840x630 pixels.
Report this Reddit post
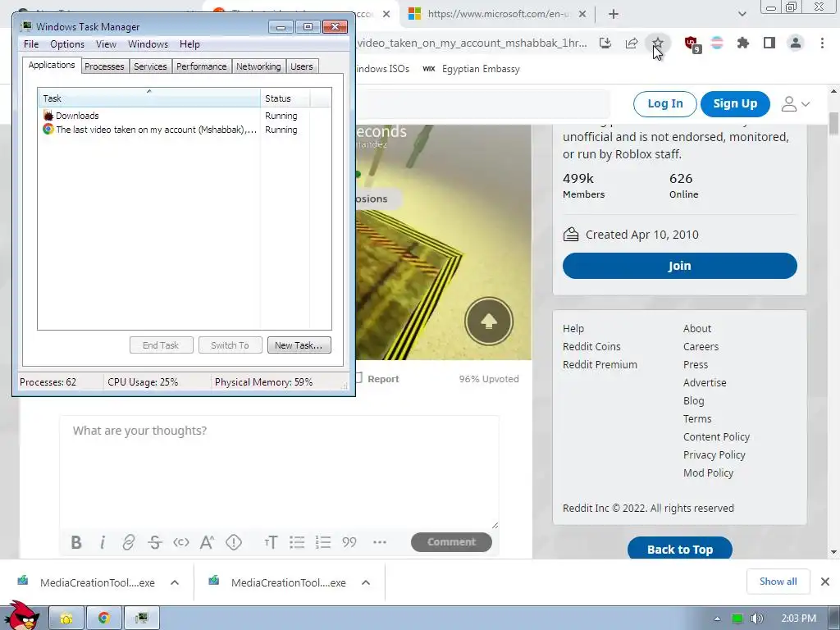click(377, 379)
